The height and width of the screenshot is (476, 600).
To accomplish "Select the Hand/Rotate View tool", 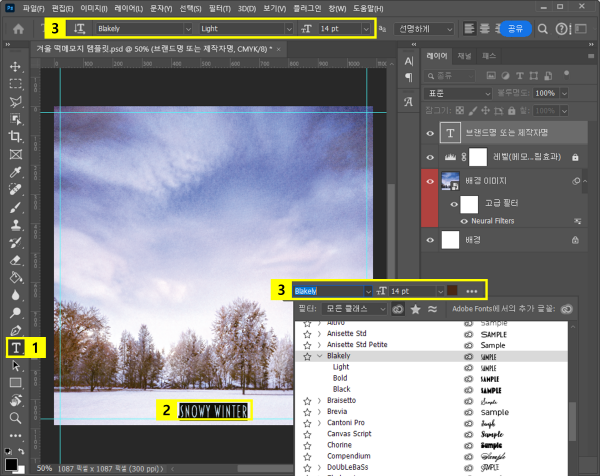I will pos(15,401).
